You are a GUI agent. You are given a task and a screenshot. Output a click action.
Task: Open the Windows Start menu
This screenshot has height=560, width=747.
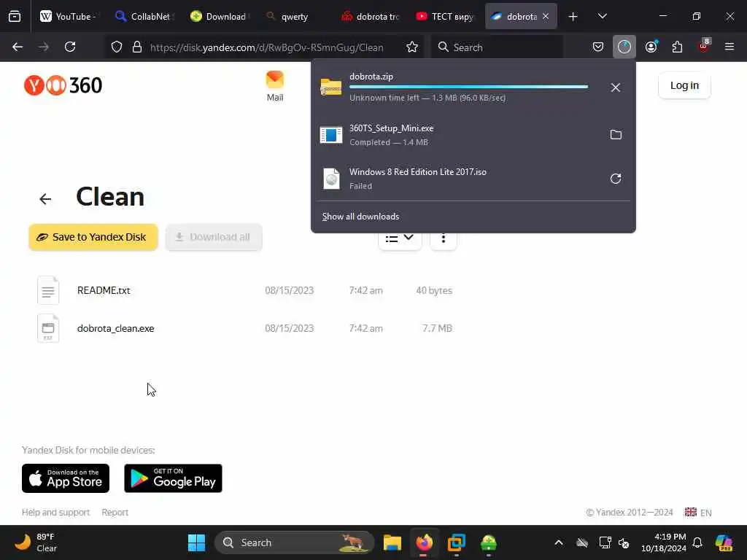point(196,542)
